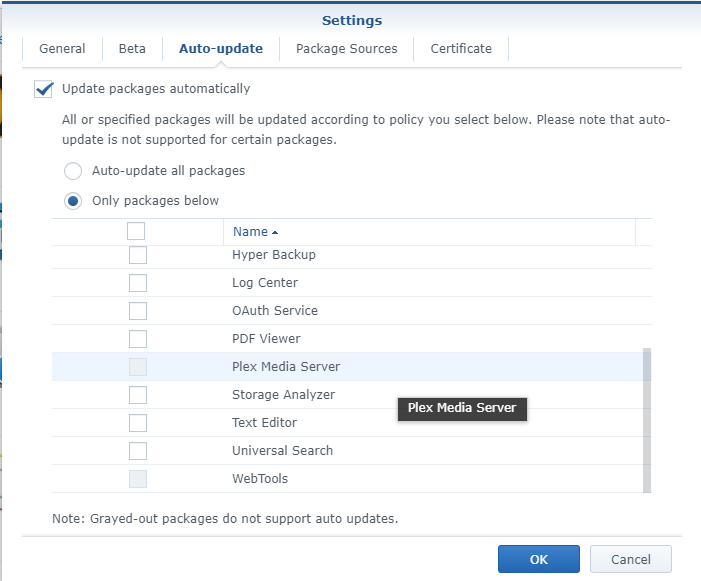
Task: Uncheck Update packages automatically checkbox
Action: click(44, 89)
